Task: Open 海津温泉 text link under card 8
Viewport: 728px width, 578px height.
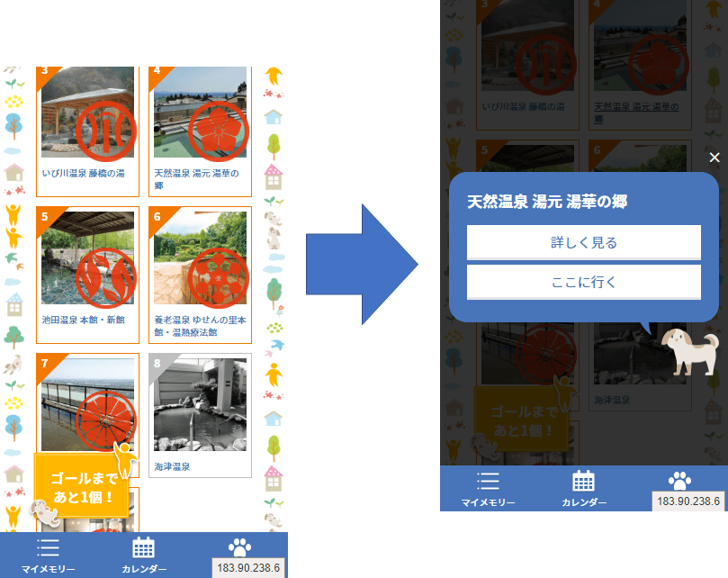Action: (x=172, y=466)
